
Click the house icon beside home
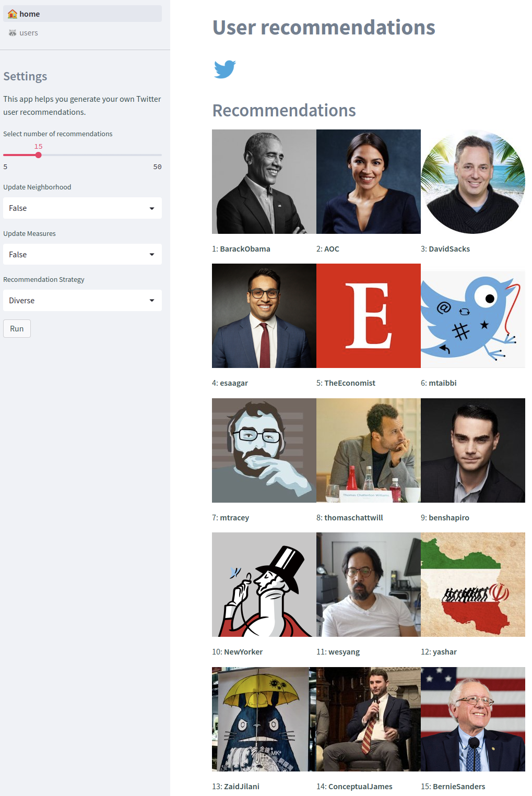pyautogui.click(x=13, y=14)
